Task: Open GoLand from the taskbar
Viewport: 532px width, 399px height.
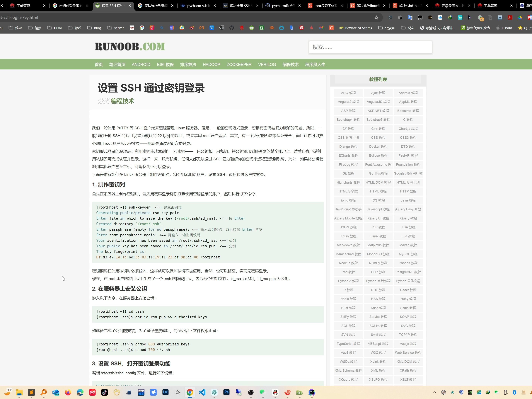Action: [x=312, y=393]
